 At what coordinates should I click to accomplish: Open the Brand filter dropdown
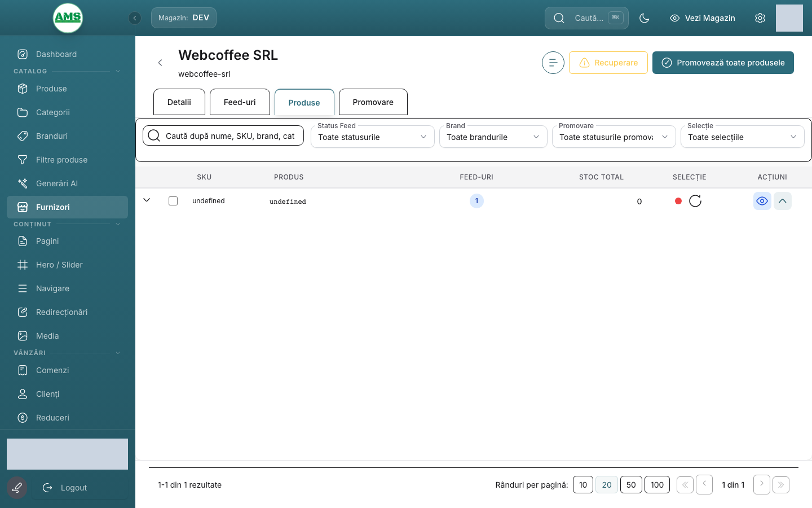(493, 137)
